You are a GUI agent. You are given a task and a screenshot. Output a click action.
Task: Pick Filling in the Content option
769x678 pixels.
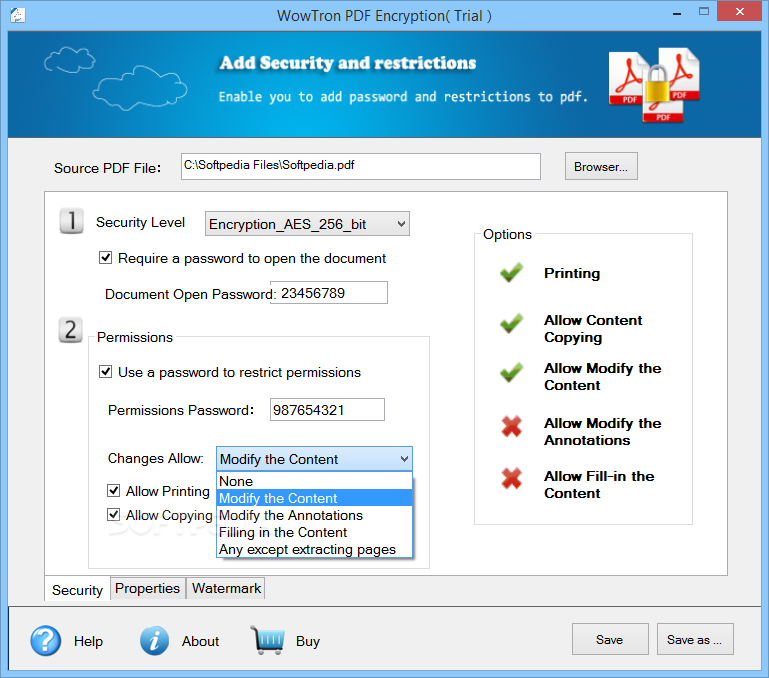click(x=314, y=532)
